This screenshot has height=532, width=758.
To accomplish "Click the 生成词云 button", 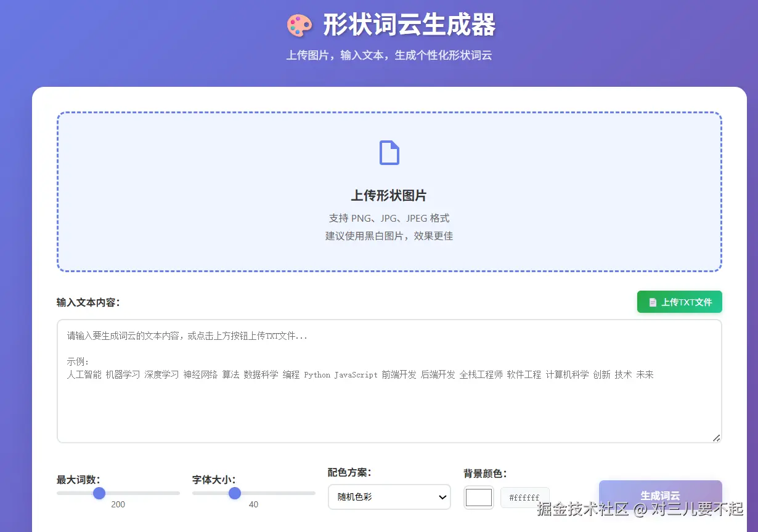I will pos(660,495).
